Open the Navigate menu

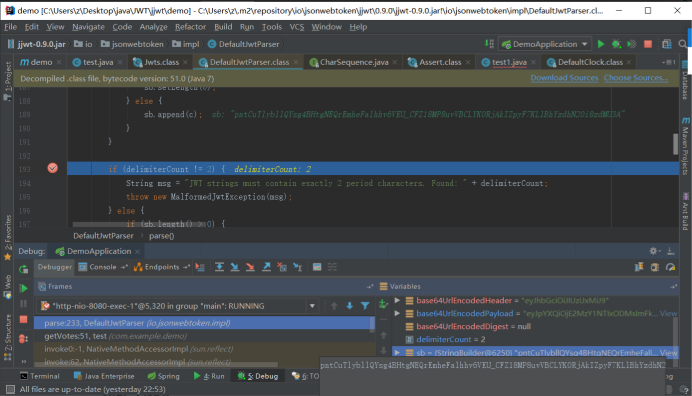88,27
